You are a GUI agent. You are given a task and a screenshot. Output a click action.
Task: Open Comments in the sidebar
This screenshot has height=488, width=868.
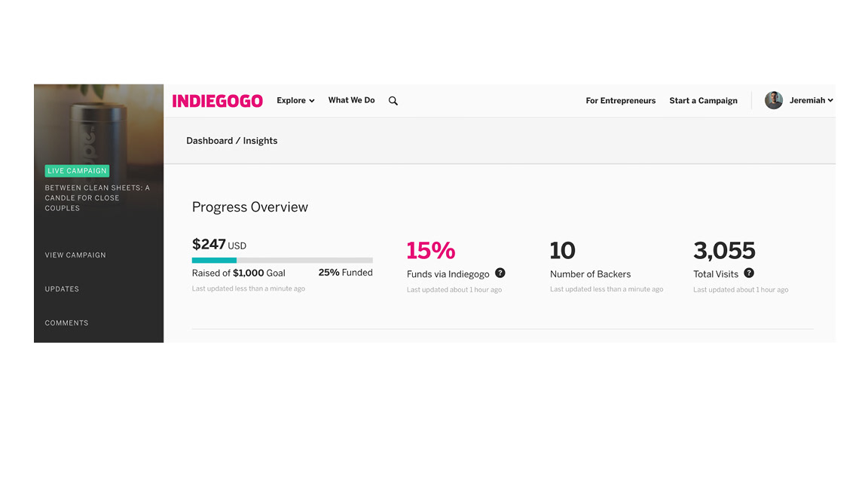click(66, 323)
